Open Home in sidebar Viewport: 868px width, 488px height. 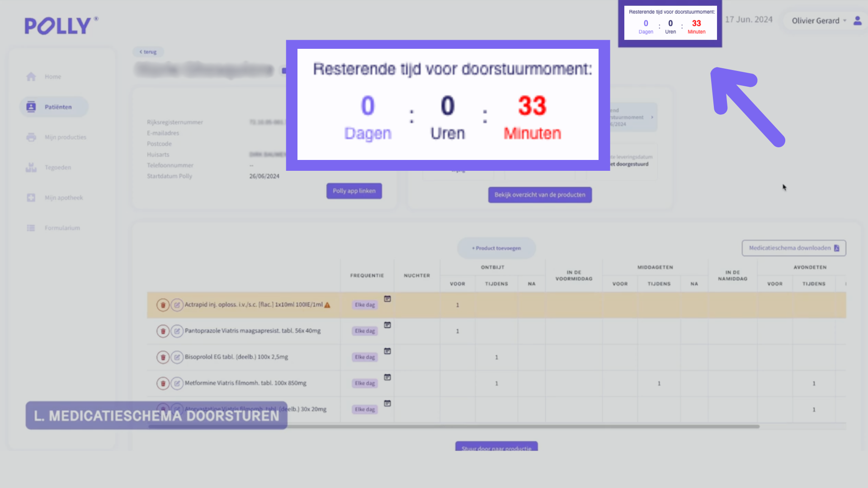pyautogui.click(x=52, y=77)
